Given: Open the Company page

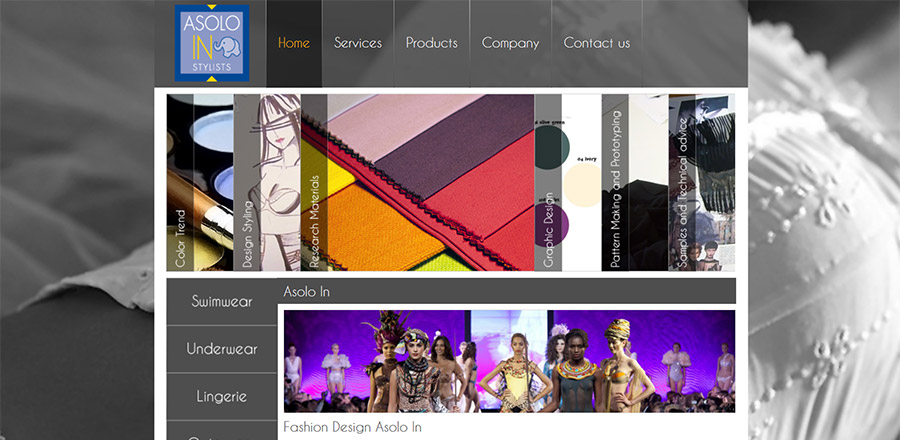Looking at the screenshot, I should point(510,43).
